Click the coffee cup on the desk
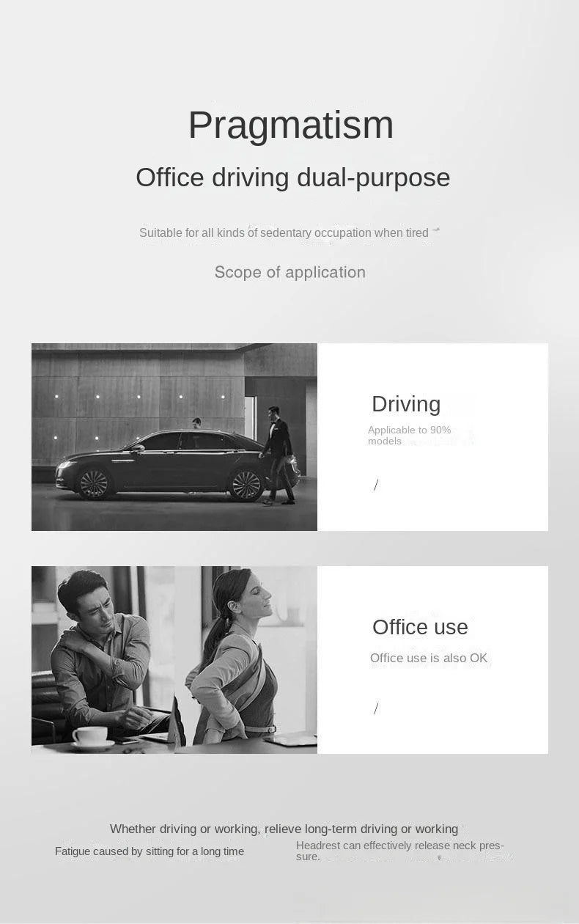The height and width of the screenshot is (924, 579). click(91, 736)
